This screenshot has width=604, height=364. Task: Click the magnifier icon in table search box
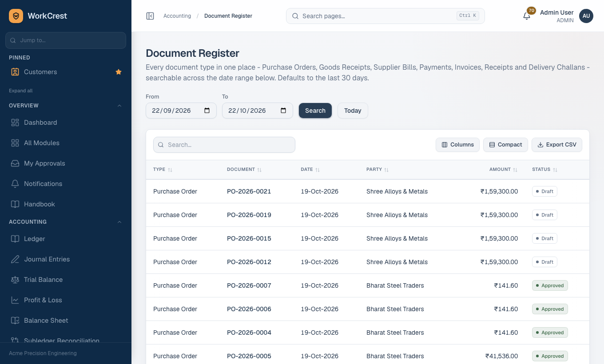click(x=161, y=145)
